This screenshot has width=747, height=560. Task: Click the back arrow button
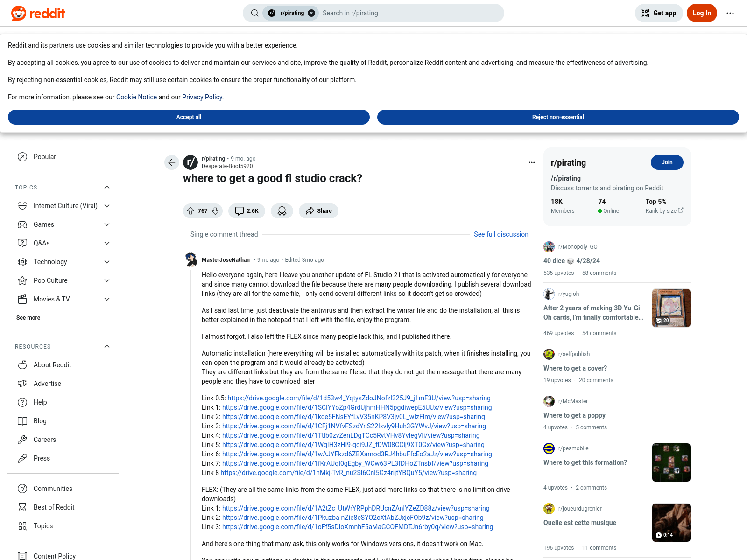coord(172,162)
